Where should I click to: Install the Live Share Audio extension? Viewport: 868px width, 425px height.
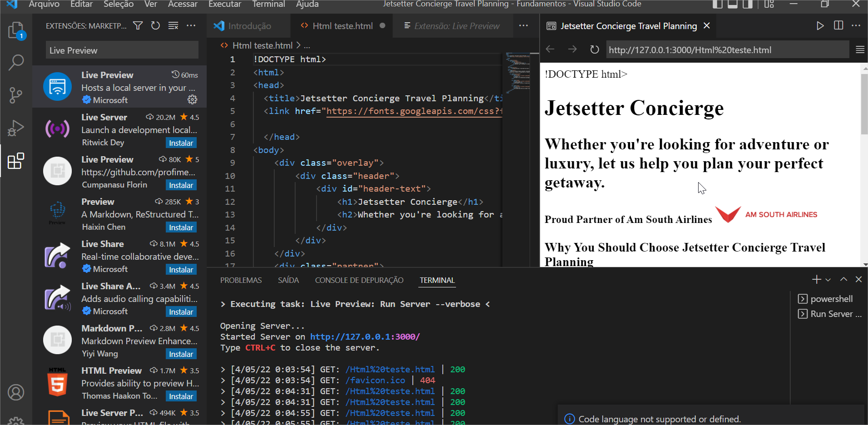coord(181,312)
